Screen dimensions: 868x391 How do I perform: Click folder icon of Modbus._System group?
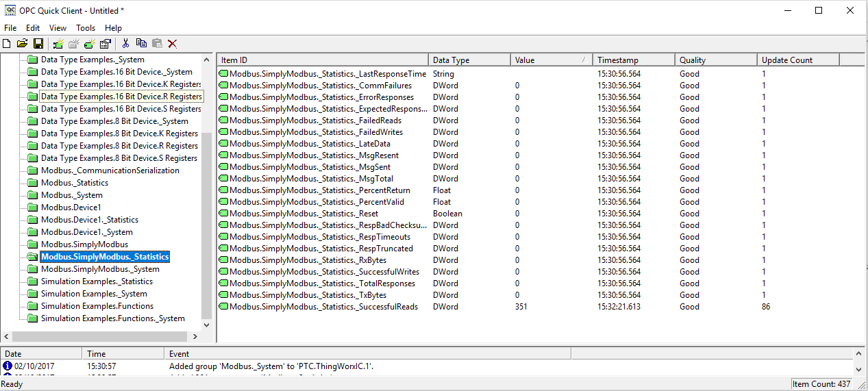click(33, 195)
